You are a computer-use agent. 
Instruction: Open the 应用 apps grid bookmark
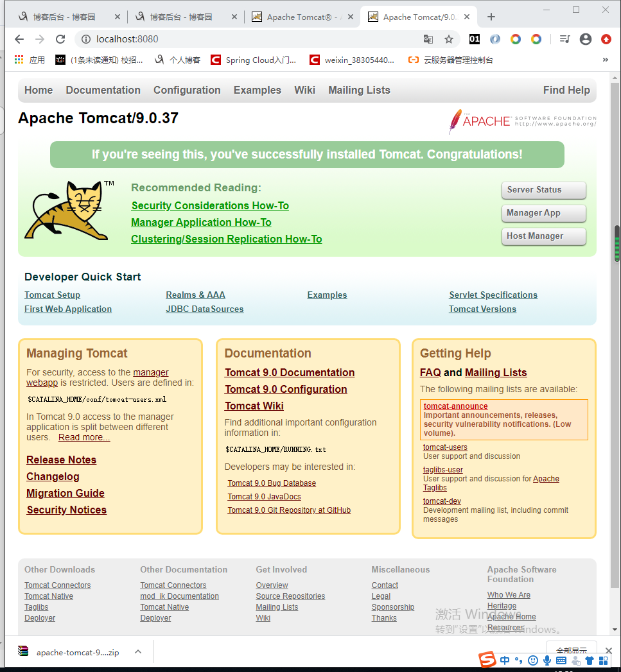click(30, 60)
